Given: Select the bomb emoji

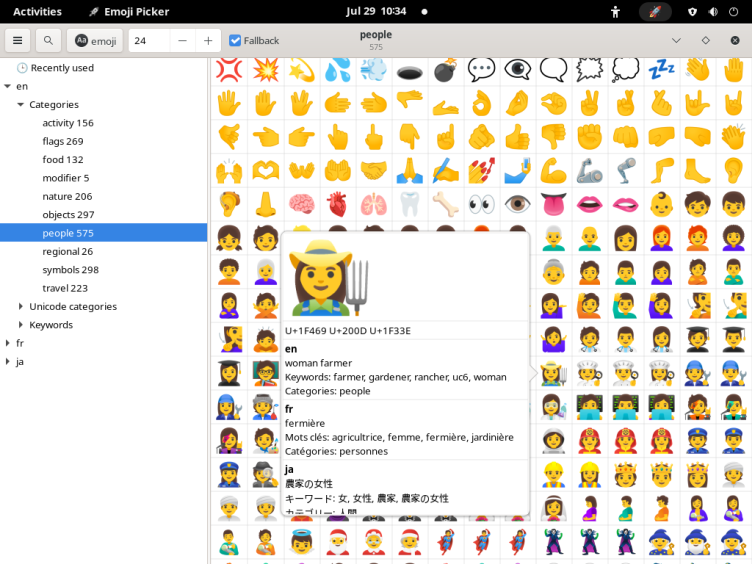Looking at the screenshot, I should [x=445, y=70].
